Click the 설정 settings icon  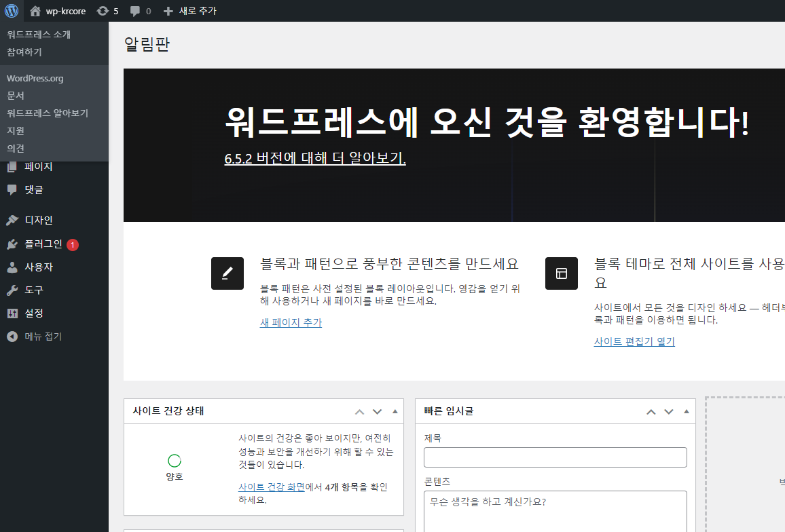[x=12, y=313]
